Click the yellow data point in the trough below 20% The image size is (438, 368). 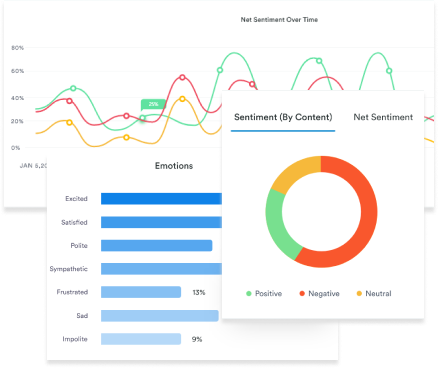pyautogui.click(x=126, y=137)
